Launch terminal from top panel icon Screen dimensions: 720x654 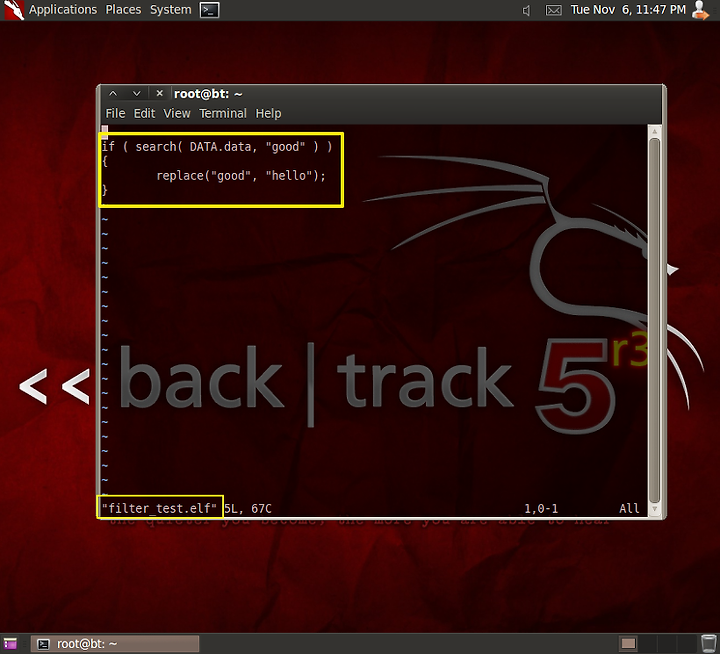pyautogui.click(x=209, y=10)
